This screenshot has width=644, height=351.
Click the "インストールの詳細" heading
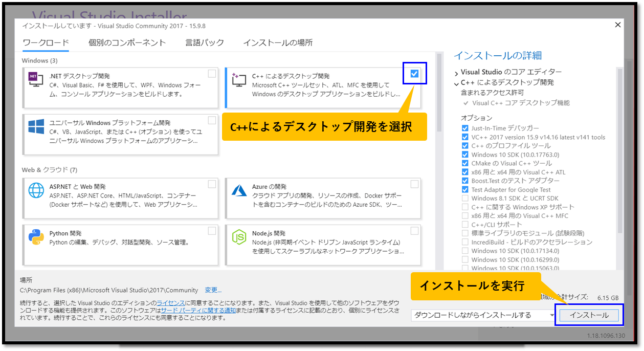coord(498,55)
